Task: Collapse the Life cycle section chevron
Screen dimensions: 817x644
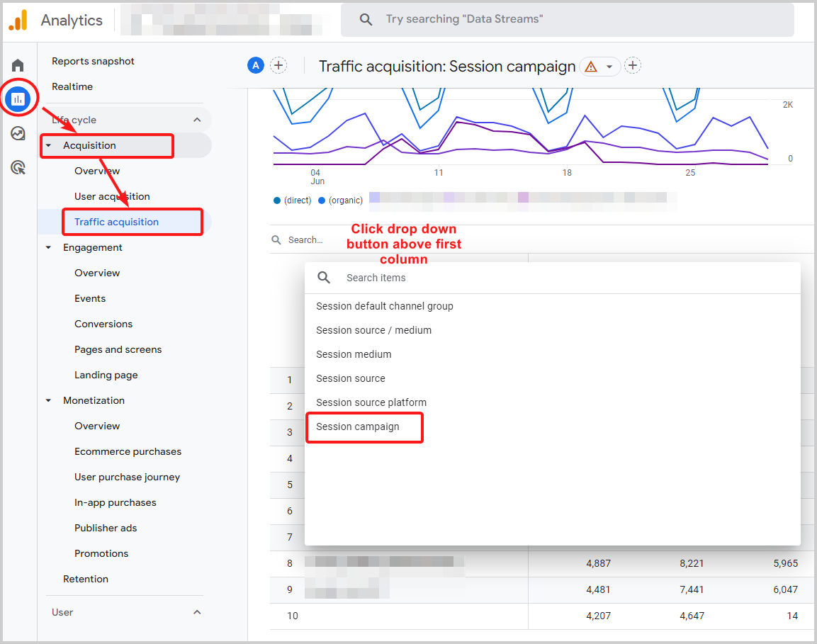Action: click(197, 120)
